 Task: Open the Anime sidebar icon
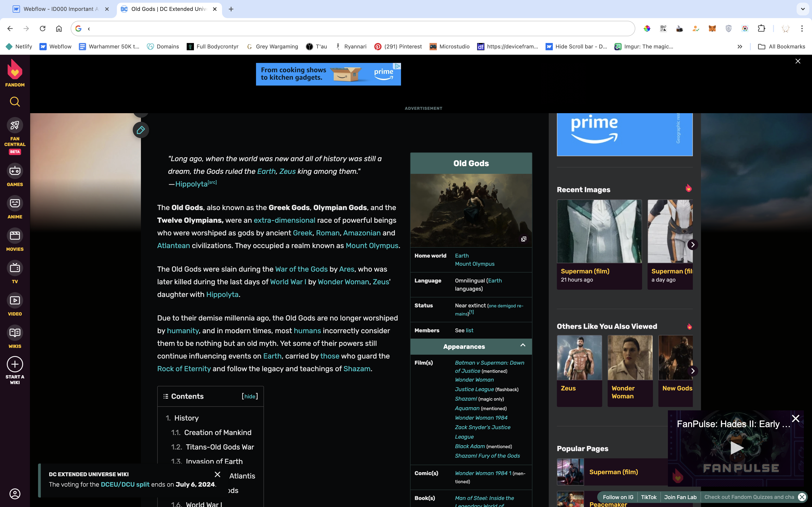click(15, 203)
